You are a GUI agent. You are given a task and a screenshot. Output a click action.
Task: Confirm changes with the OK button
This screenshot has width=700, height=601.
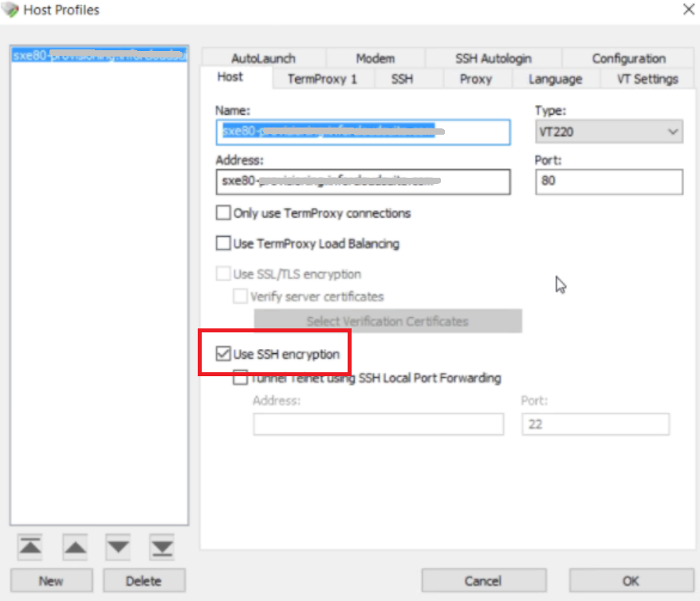tap(630, 580)
